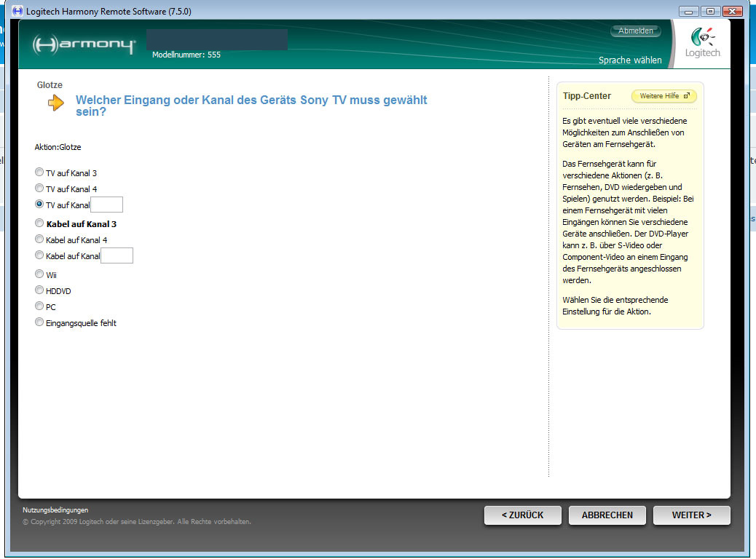Open 'Sprache wählen' language link
Viewport: 756px width, 559px height.
point(630,60)
